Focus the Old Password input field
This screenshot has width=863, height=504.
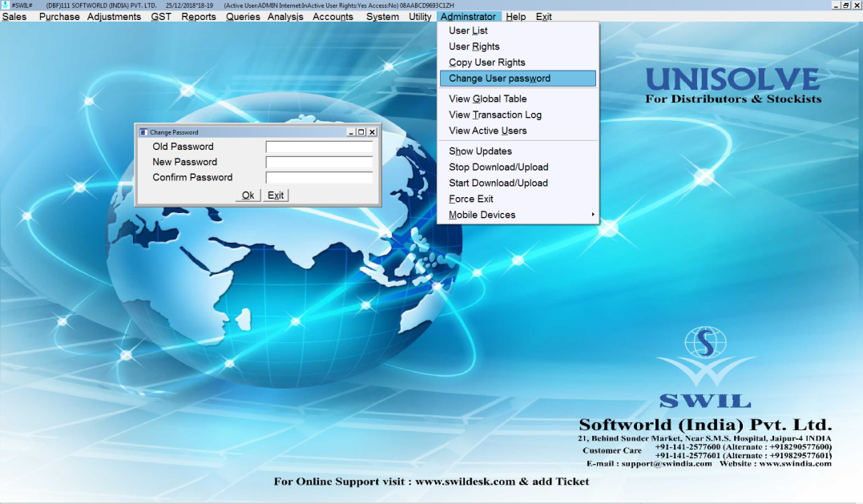pyautogui.click(x=319, y=147)
